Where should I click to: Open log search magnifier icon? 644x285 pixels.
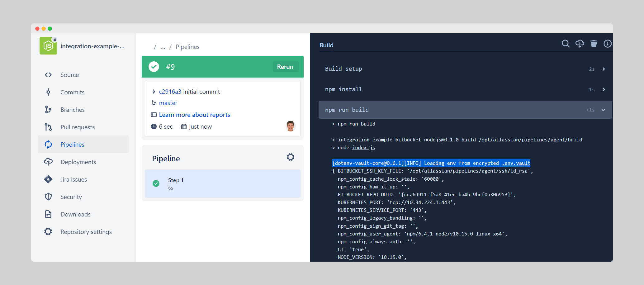(x=566, y=44)
